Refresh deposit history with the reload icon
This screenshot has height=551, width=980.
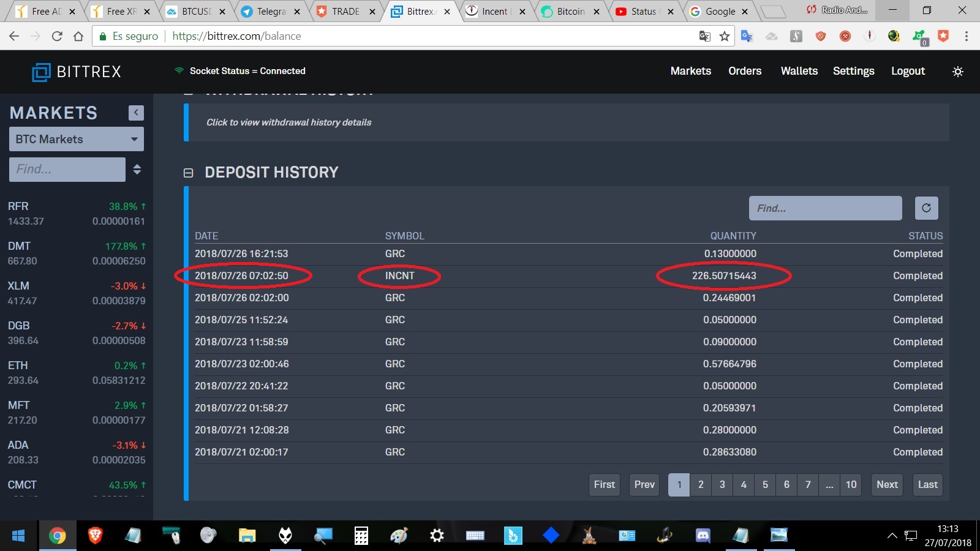(x=926, y=208)
